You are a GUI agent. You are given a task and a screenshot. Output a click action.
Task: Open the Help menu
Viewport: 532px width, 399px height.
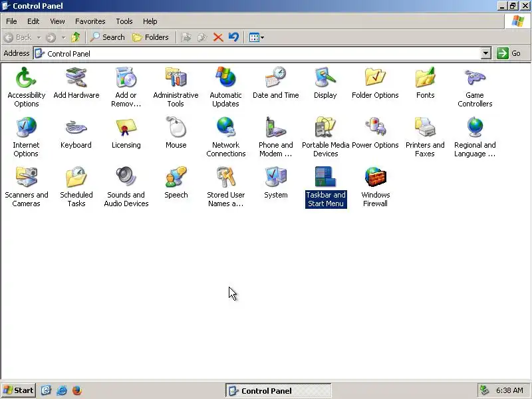[150, 21]
